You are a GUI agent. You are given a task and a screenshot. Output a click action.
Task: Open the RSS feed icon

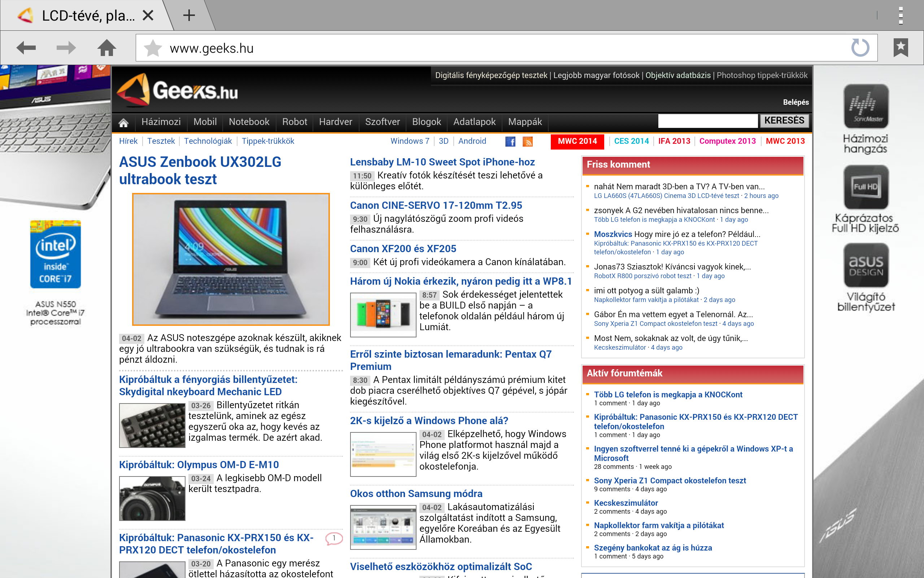(x=528, y=142)
